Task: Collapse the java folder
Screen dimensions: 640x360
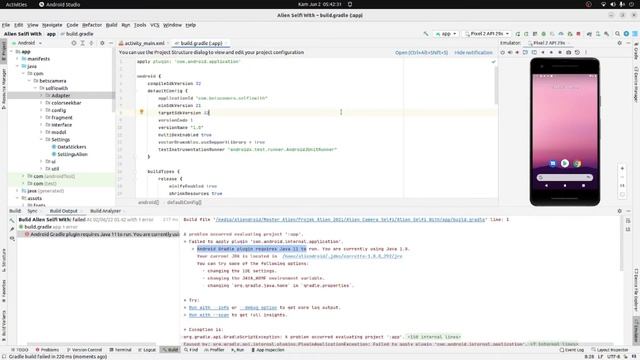Action: coord(18,66)
